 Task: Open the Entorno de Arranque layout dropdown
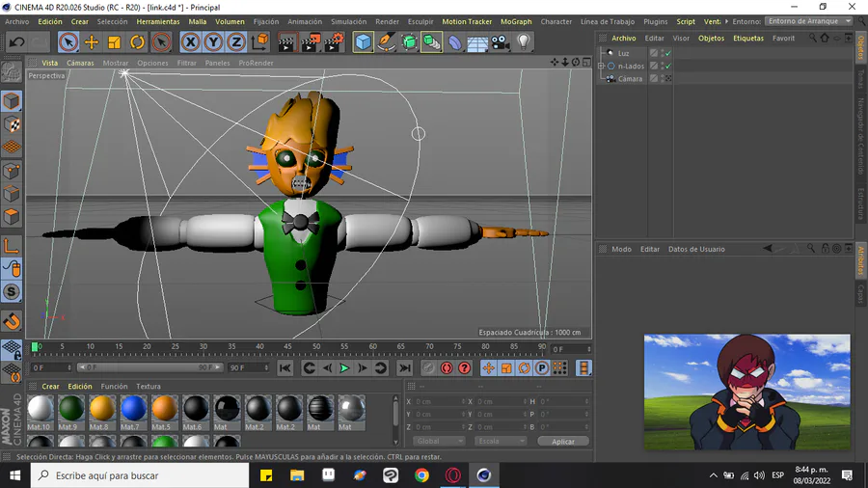click(809, 21)
